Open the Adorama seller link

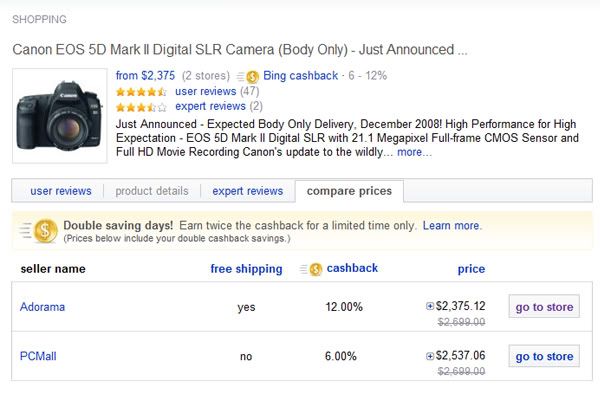(x=43, y=307)
